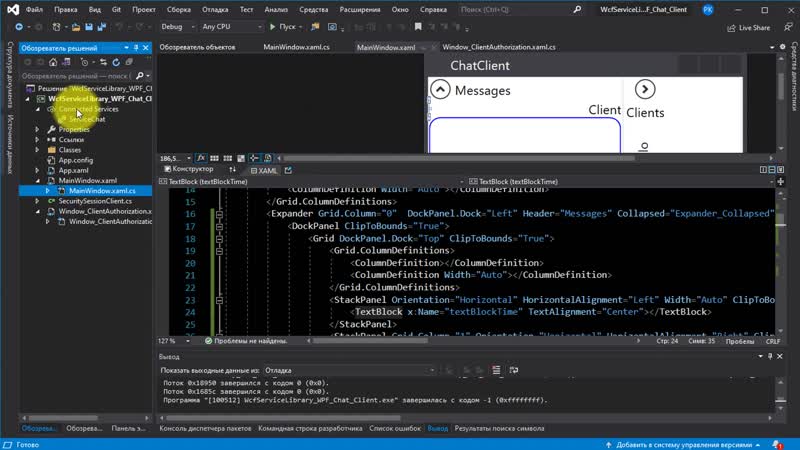Click the output window horizontal scrollbar
Viewport: 800px width, 450px height.
tap(283, 418)
